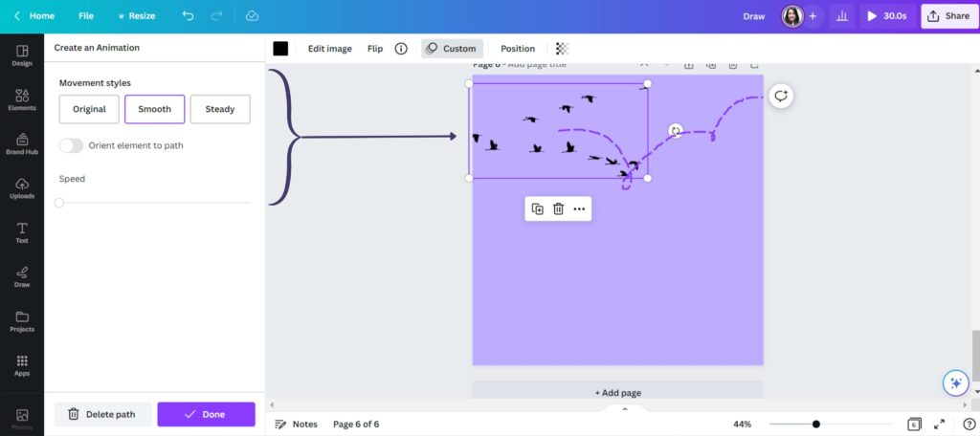Open the Apps panel
Screen dimensions: 980x436
22,365
